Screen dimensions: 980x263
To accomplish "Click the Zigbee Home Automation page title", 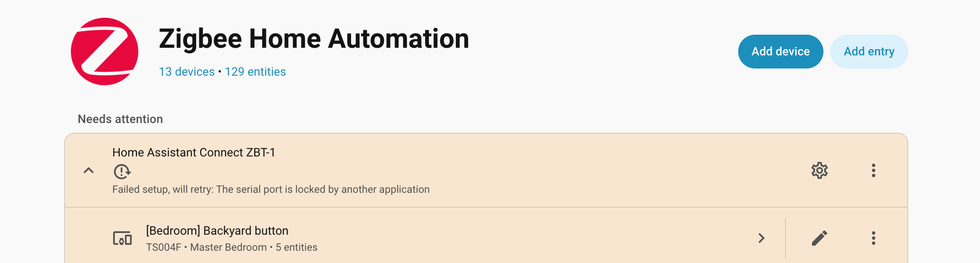I will coord(314,39).
